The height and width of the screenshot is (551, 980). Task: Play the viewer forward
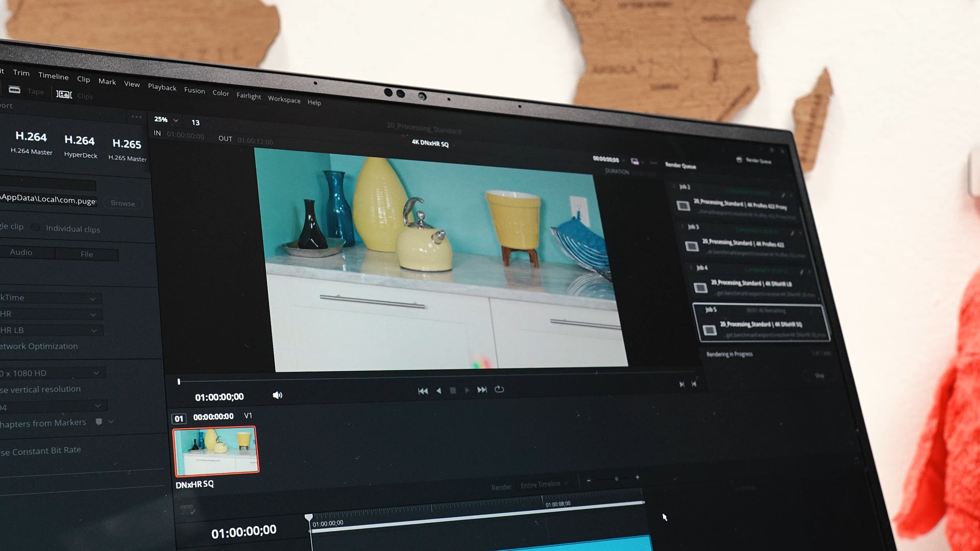pos(467,390)
